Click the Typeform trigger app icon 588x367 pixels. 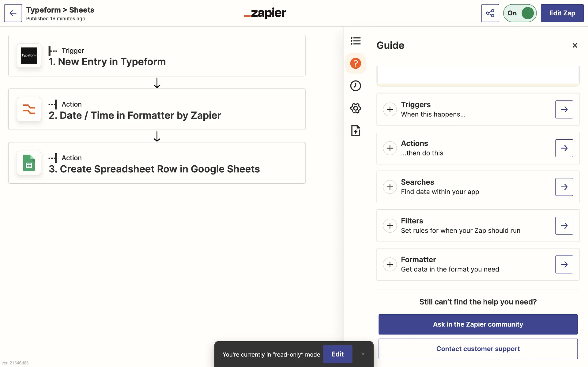click(x=29, y=56)
